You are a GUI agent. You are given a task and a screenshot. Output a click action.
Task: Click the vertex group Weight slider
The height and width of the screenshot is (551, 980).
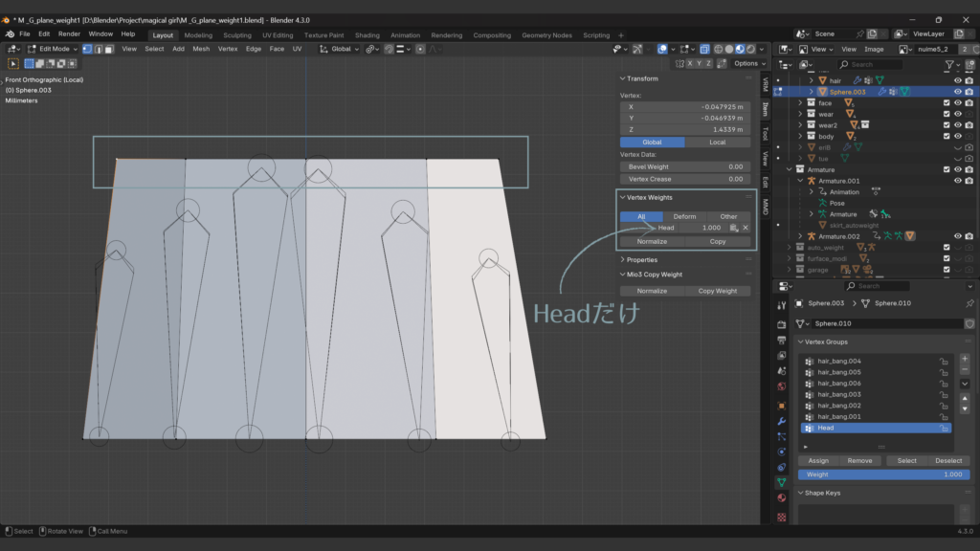[883, 474]
